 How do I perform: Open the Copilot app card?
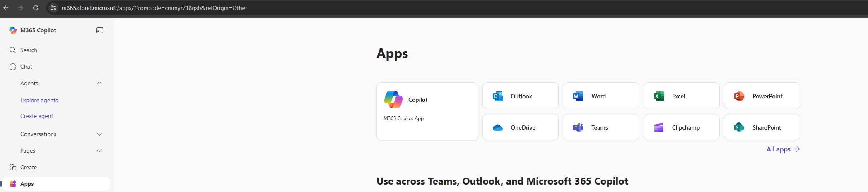427,111
